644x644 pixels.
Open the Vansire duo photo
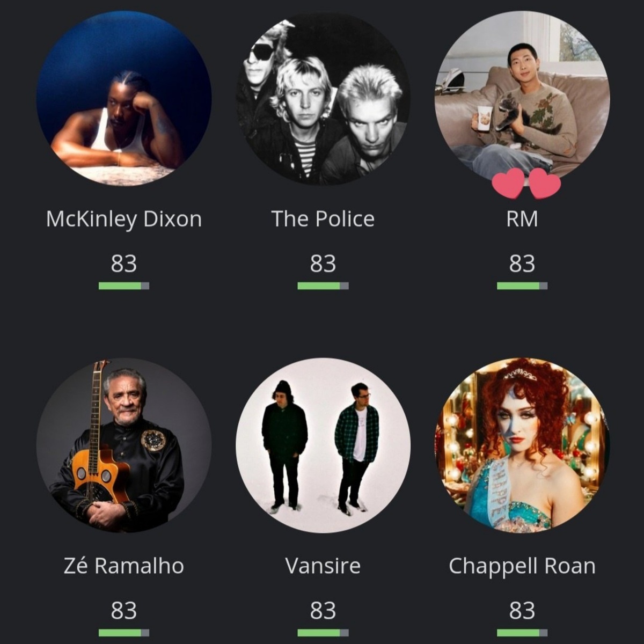click(x=323, y=445)
